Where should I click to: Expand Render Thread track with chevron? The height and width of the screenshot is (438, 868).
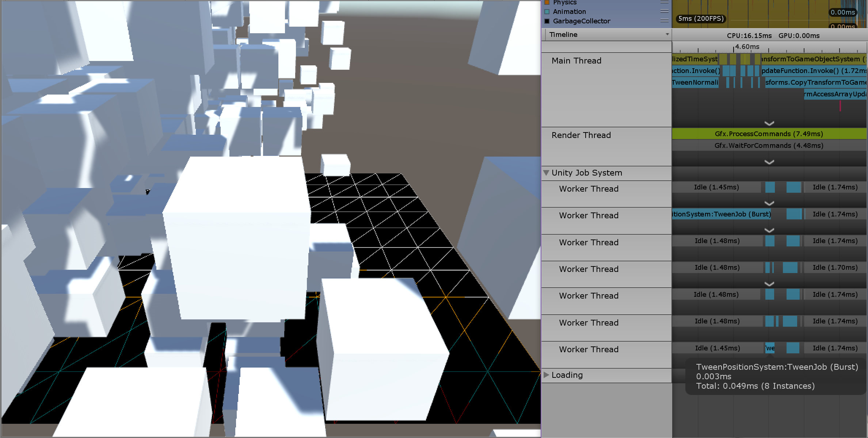coord(769,162)
